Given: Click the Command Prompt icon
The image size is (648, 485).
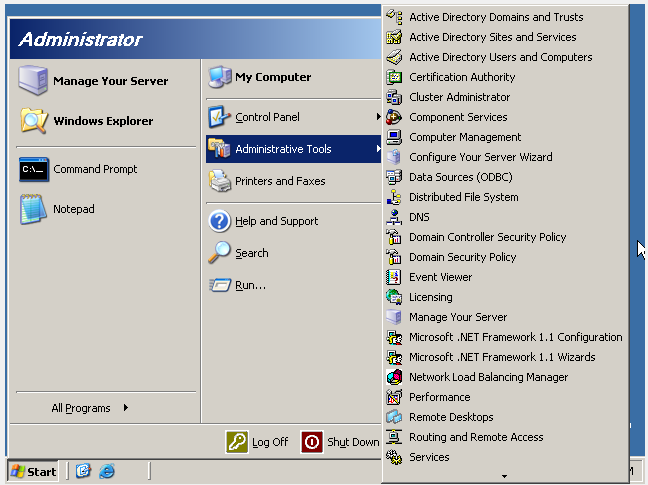Looking at the screenshot, I should tap(34, 169).
